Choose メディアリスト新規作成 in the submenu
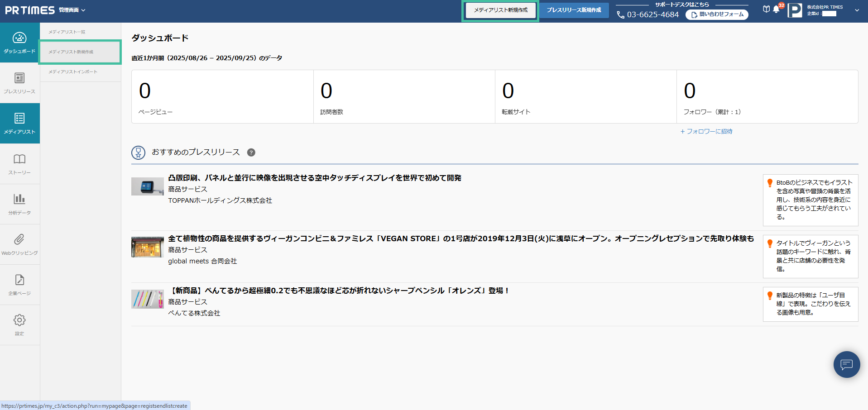Viewport: 868px width, 410px height. [x=71, y=52]
